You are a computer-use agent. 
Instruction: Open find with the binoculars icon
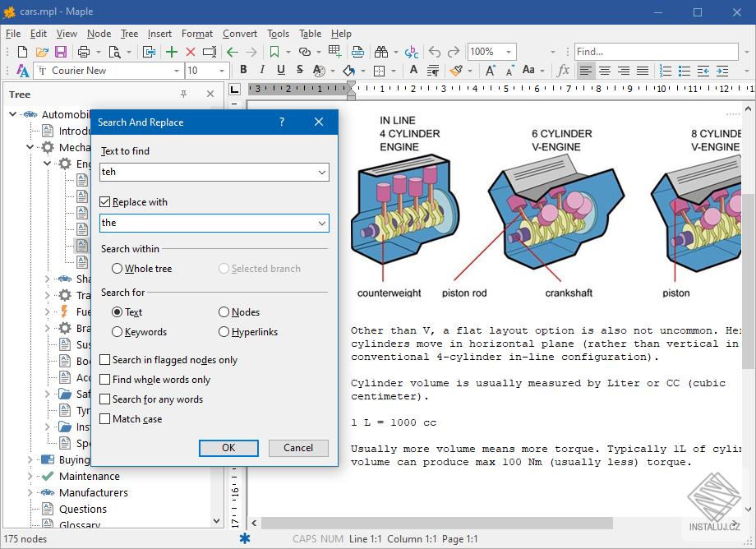[x=381, y=52]
